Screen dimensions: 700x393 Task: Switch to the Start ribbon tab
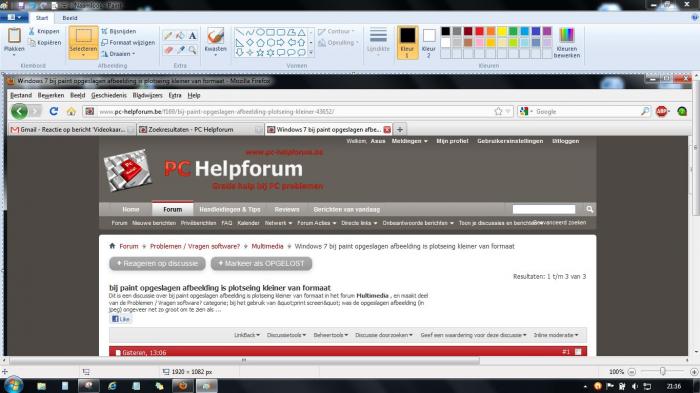(x=42, y=18)
